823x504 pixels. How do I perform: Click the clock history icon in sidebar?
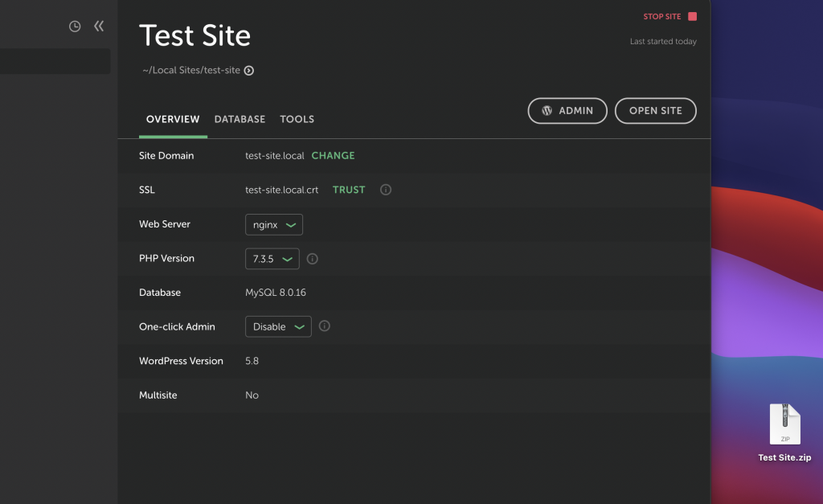[x=75, y=27]
